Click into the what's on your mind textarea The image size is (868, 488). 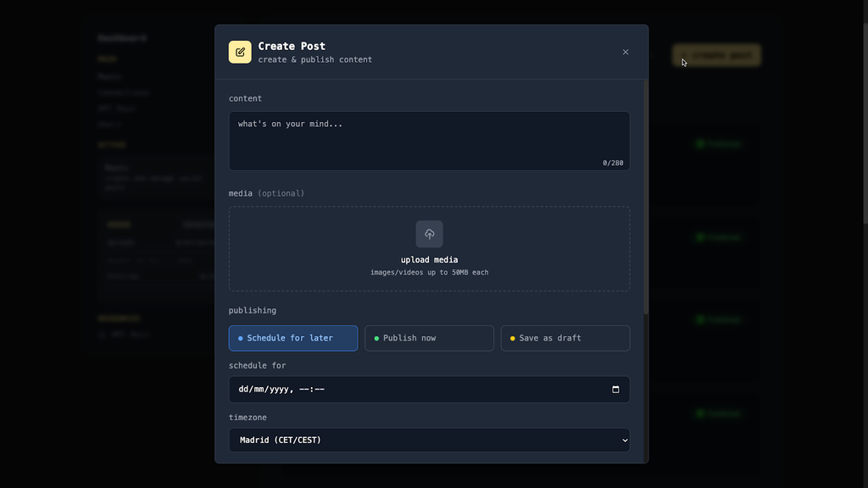coord(429,141)
